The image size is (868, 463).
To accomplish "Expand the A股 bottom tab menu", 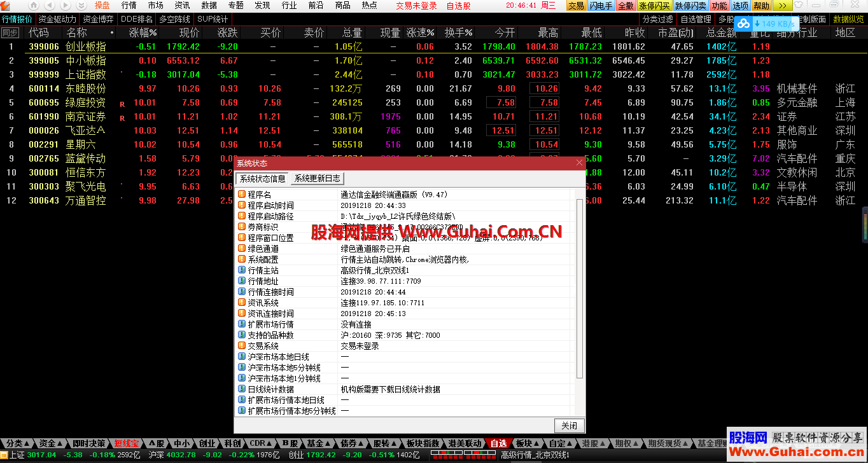I will [x=156, y=443].
